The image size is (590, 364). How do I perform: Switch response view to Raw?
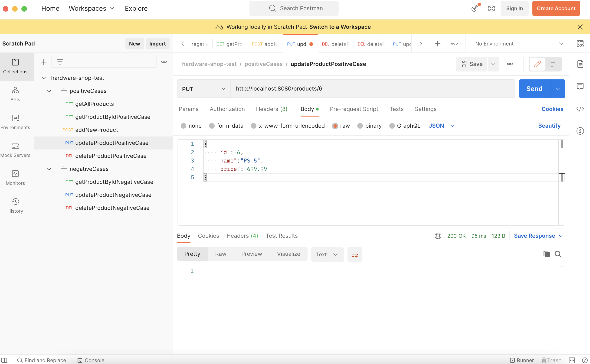tap(221, 254)
